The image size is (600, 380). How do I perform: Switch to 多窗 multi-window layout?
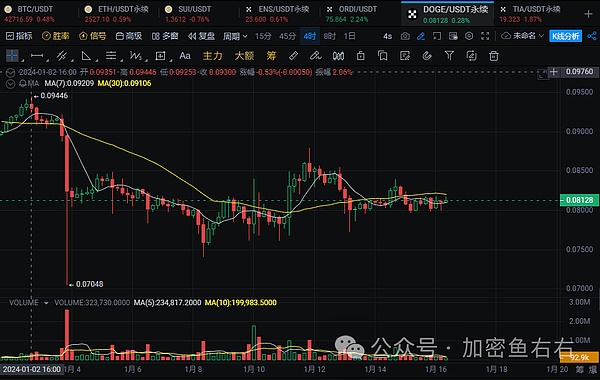point(165,36)
